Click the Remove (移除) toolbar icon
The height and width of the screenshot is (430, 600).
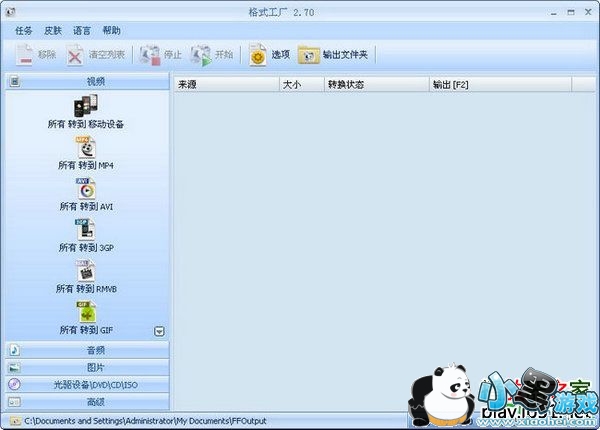(x=25, y=55)
